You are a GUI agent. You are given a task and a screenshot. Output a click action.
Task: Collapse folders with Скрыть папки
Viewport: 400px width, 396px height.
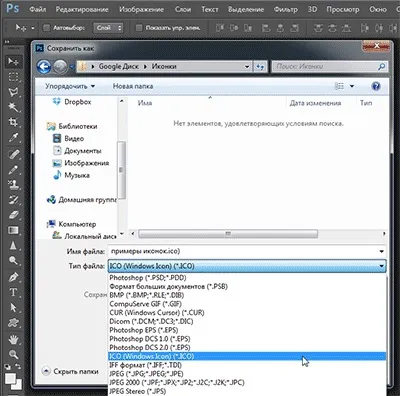pos(70,371)
